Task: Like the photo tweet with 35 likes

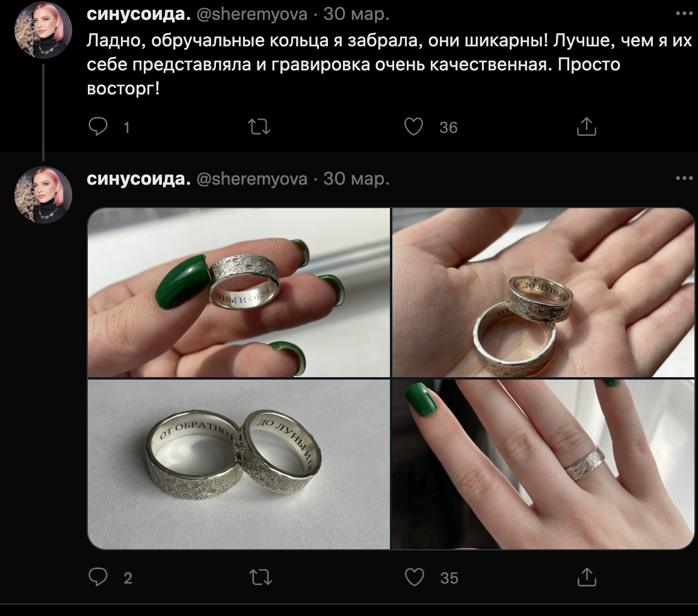Action: click(x=415, y=577)
